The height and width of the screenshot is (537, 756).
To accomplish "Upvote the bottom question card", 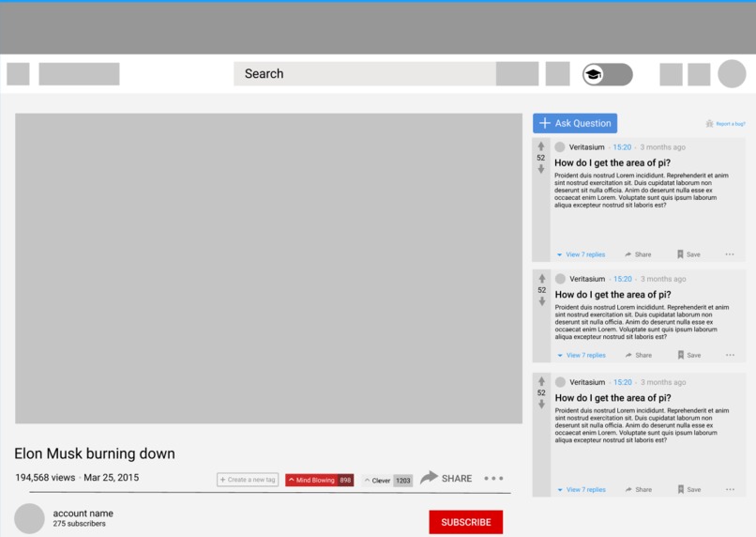I will pos(541,381).
